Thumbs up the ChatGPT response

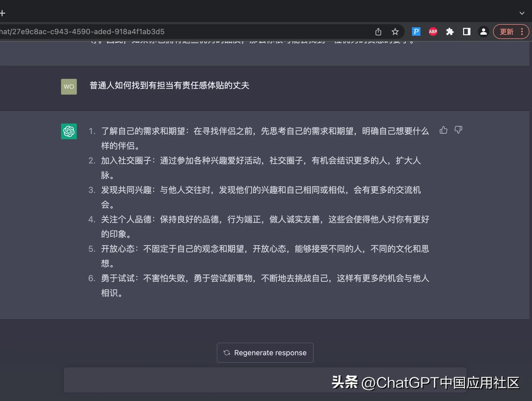(x=443, y=130)
